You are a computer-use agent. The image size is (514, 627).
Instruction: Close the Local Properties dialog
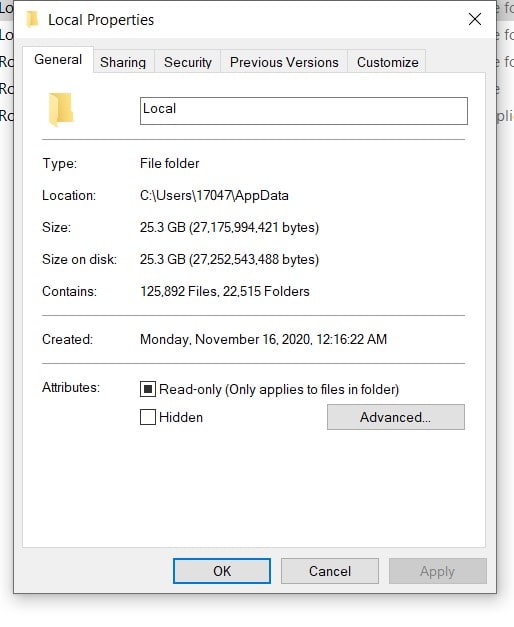(475, 19)
